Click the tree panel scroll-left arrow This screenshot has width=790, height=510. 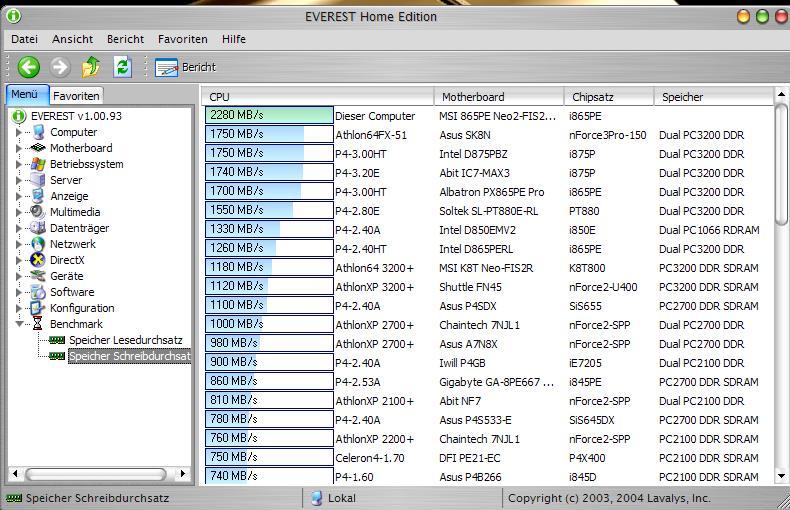(15, 473)
